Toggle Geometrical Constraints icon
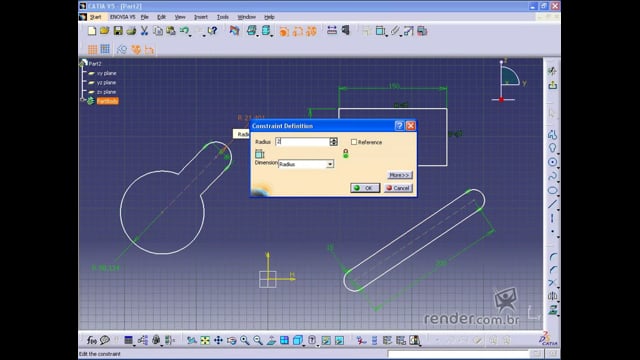The height and width of the screenshot is (360, 640). [x=136, y=49]
